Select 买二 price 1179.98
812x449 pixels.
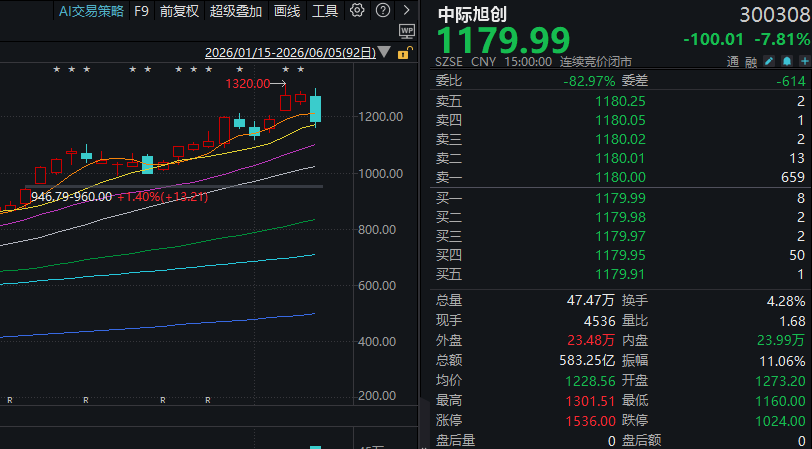[x=620, y=217]
